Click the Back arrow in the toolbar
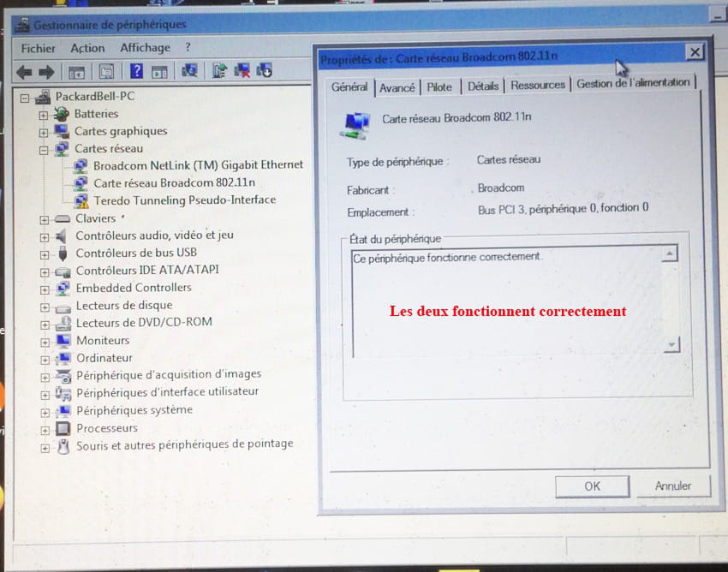728x572 pixels. 24,71
